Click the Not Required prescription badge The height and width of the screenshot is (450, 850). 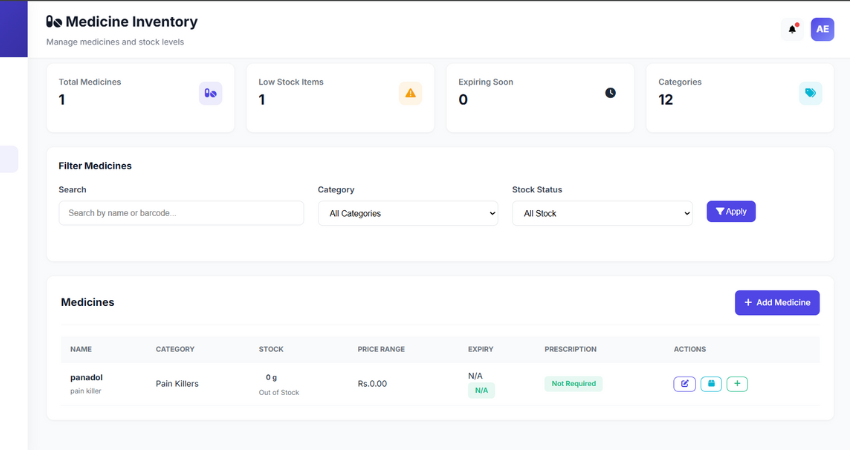(573, 383)
